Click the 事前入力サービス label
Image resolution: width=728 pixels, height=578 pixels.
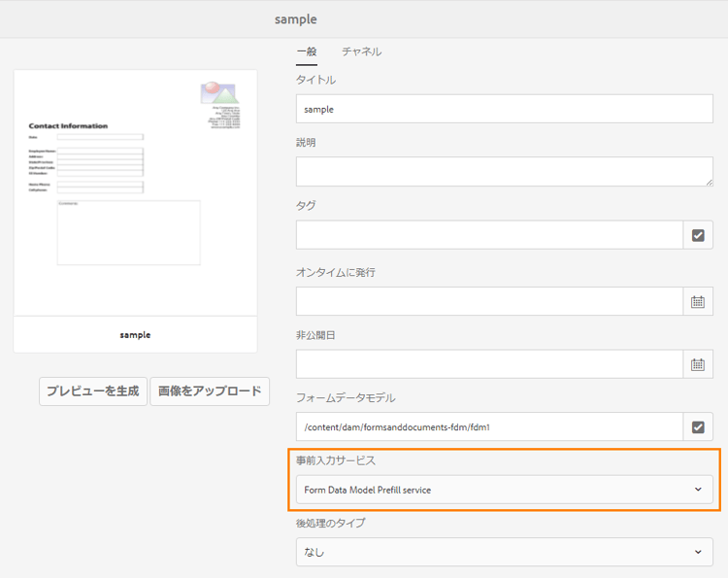tap(336, 460)
